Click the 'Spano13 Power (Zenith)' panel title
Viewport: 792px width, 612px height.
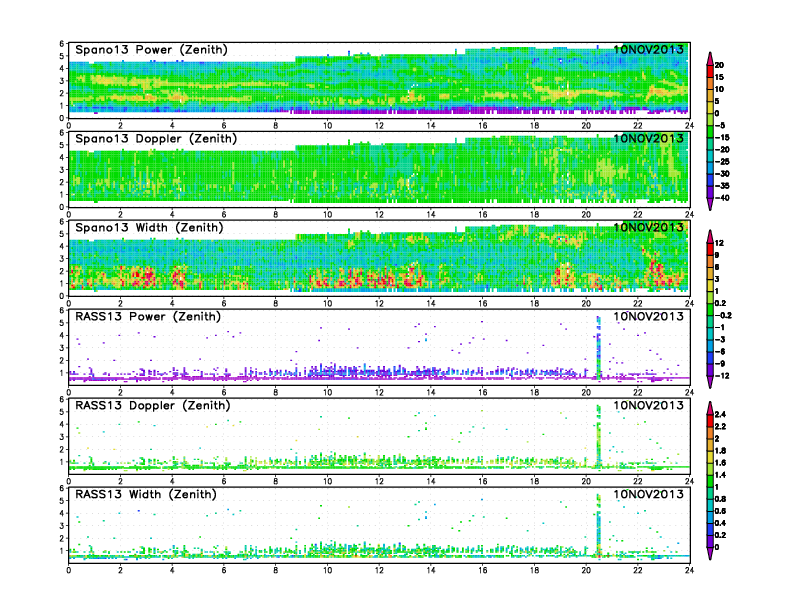click(x=152, y=50)
